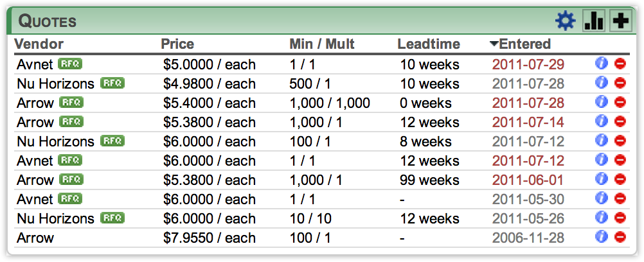Show info for Nu Horizons 2011-05-26 quote
Image resolution: width=644 pixels, height=262 pixels.
(602, 218)
